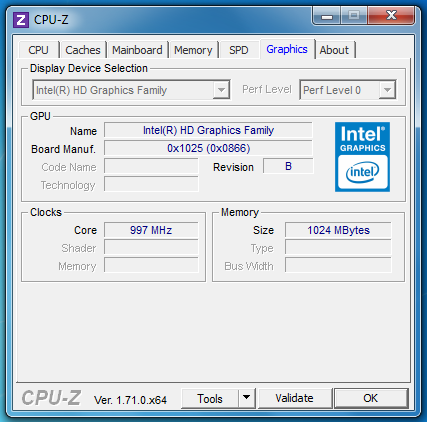Click the empty Code Name field

(x=151, y=166)
